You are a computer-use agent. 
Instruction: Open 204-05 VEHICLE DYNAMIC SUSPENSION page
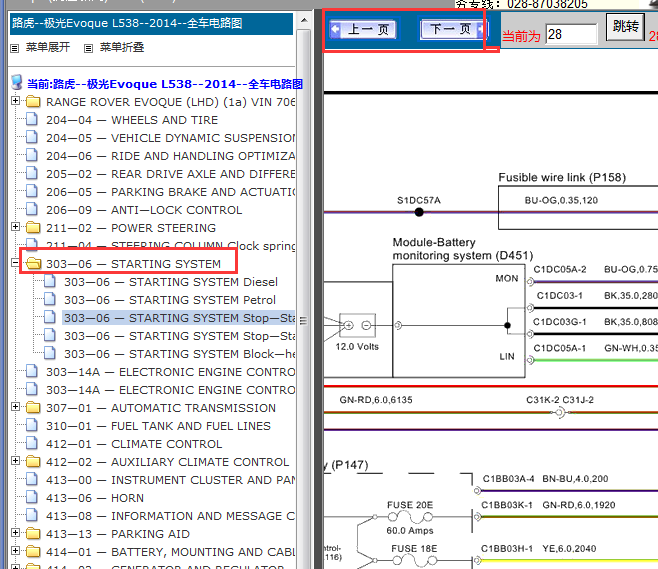tap(171, 138)
